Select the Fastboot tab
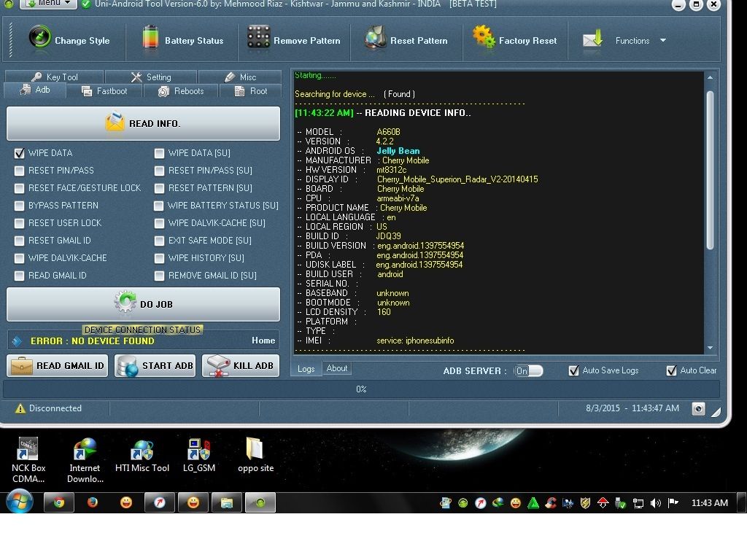This screenshot has height=560, width=747. click(x=104, y=91)
